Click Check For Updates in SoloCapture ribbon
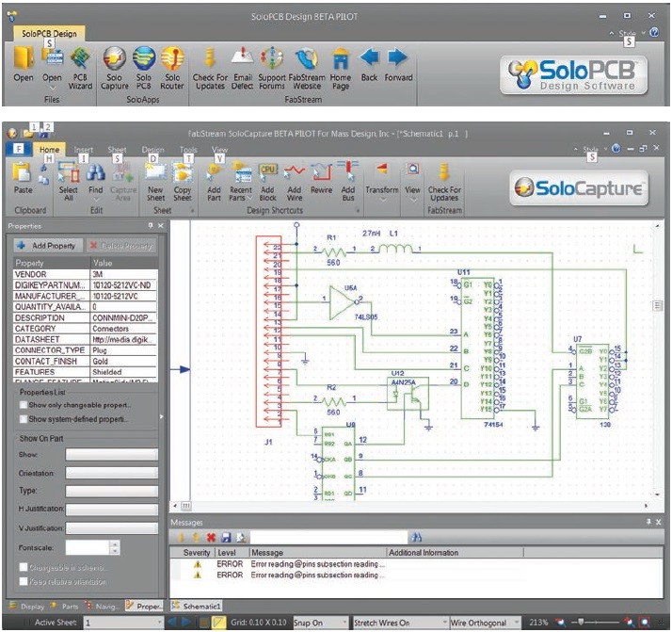The width and height of the screenshot is (672, 632). click(x=444, y=182)
